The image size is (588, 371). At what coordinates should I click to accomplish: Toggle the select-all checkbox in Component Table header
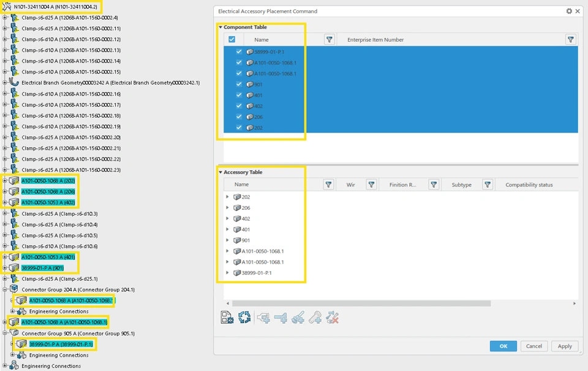coord(232,39)
